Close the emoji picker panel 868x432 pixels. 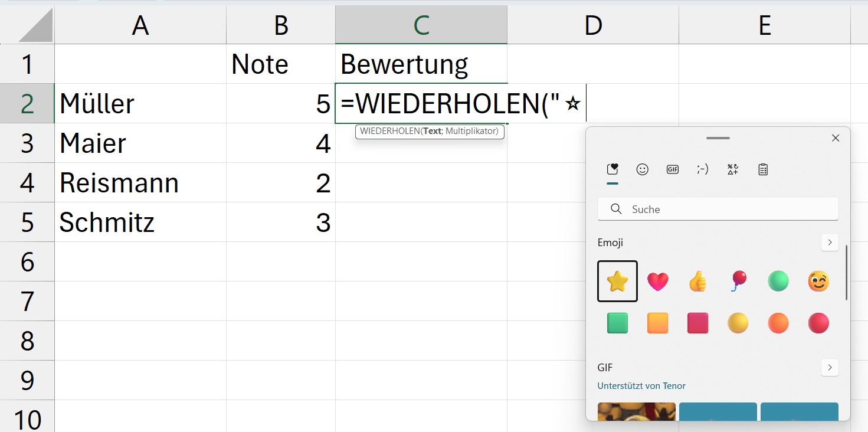click(x=835, y=138)
